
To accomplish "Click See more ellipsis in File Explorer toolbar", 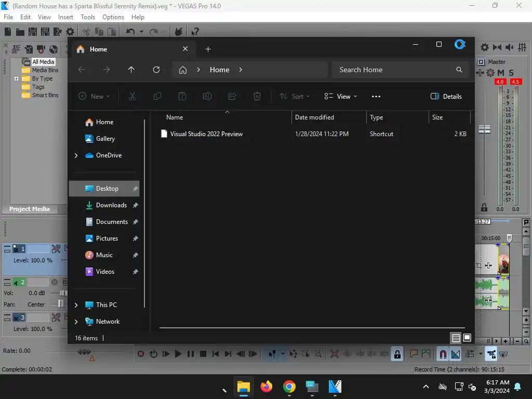I will pos(376,97).
